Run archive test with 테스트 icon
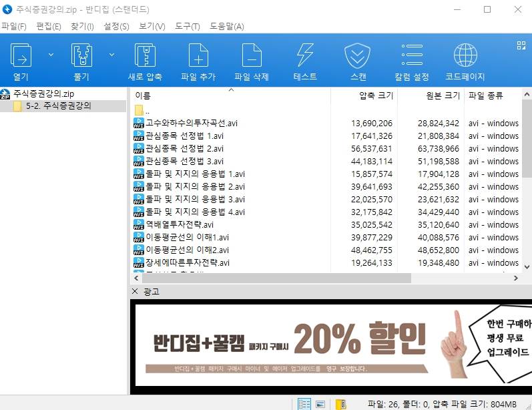532x410 pixels. (x=305, y=55)
